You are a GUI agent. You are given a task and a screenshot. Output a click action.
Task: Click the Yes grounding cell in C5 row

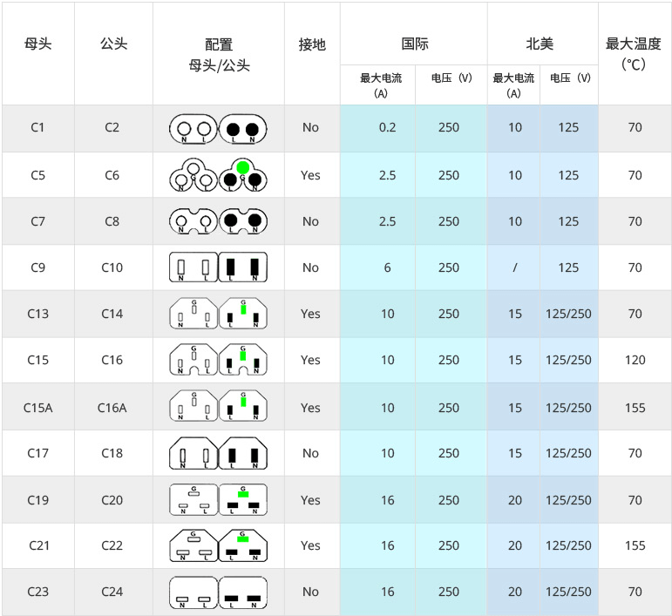310,175
